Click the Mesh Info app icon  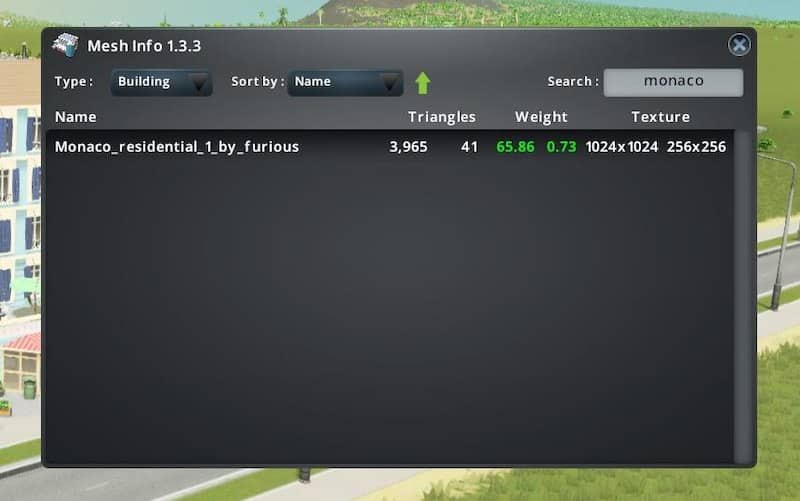[65, 45]
